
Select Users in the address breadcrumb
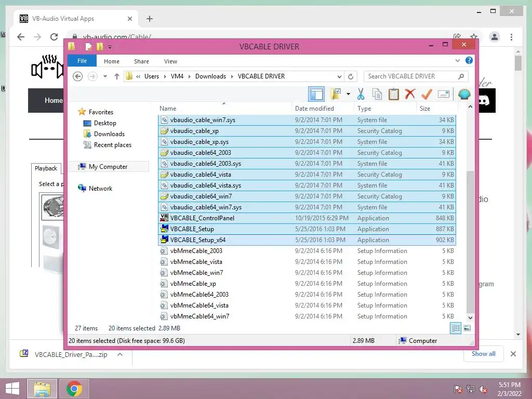pyautogui.click(x=151, y=76)
